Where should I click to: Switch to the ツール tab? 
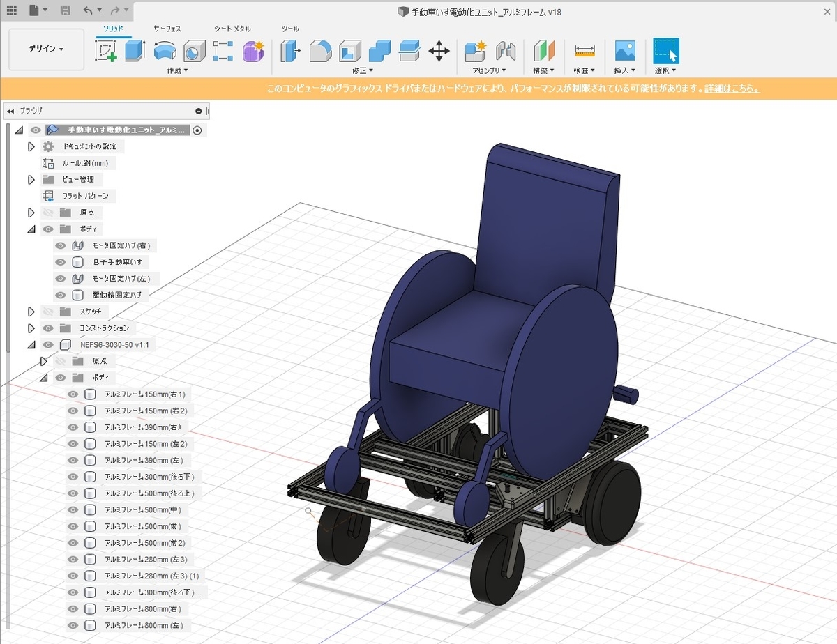tap(290, 29)
